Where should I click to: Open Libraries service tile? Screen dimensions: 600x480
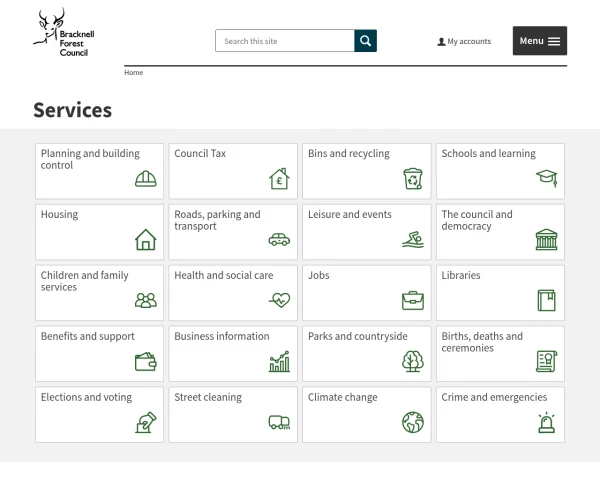(501, 293)
